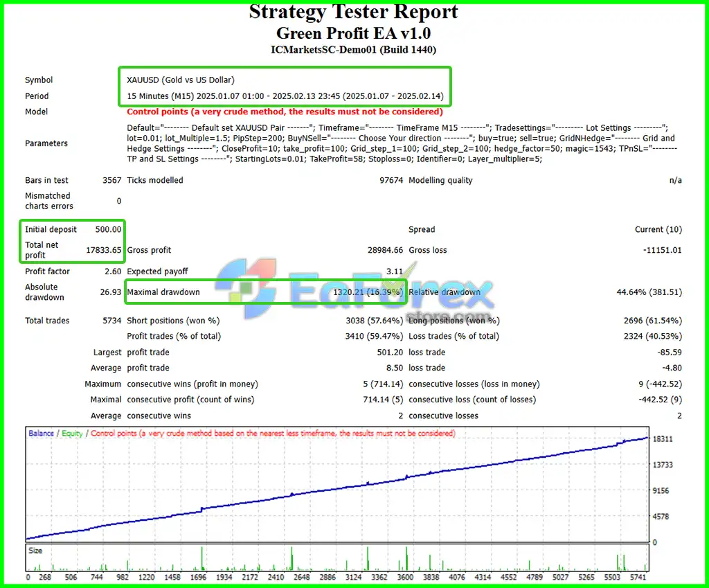Click 'ICMarketsSC-Demo01 (Build 1440)' subtitle
709x588 pixels.
353,50
